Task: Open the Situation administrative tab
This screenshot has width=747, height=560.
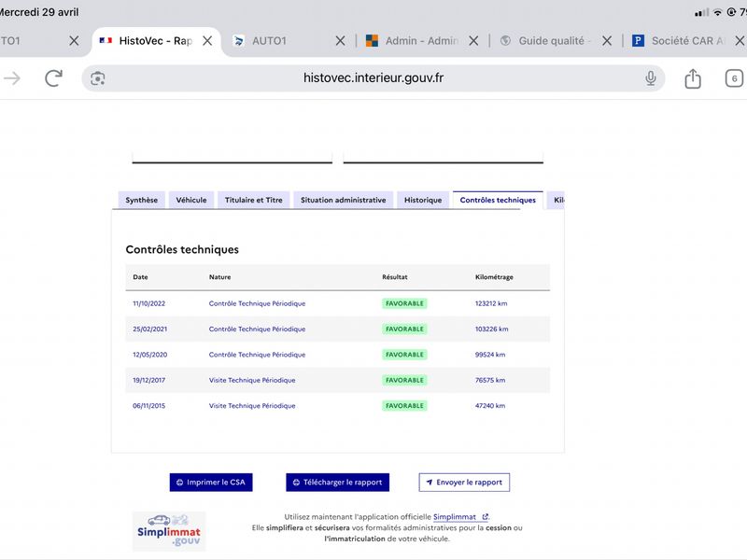Action: click(x=343, y=200)
